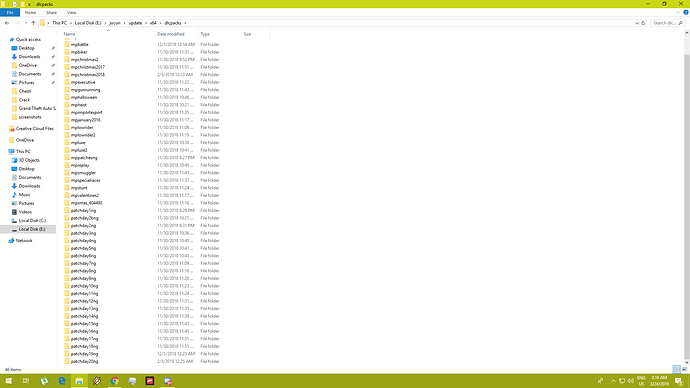Sort by the Type column header
Screen dimensions: 690x388
[205, 34]
